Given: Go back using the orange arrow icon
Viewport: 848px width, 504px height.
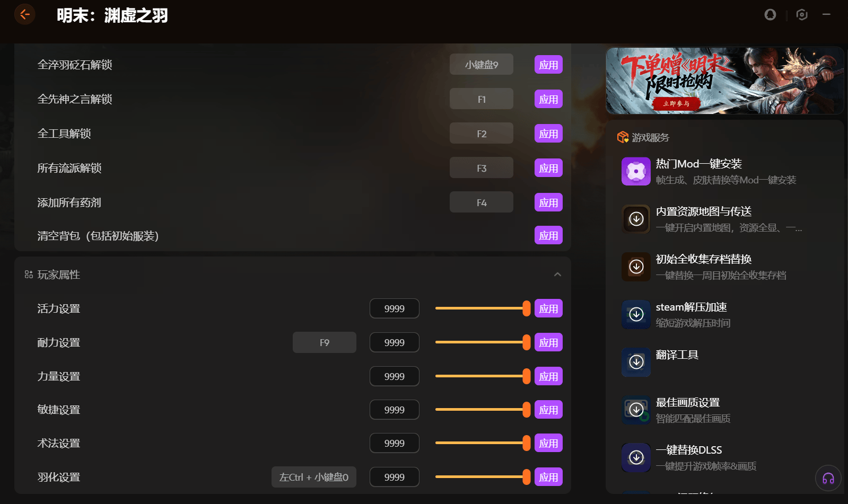Looking at the screenshot, I should tap(24, 14).
